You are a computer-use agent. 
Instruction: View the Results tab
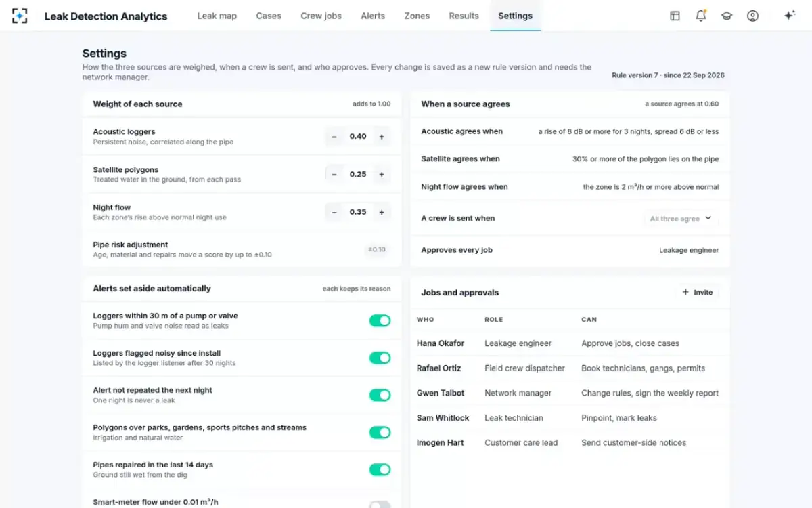click(464, 16)
